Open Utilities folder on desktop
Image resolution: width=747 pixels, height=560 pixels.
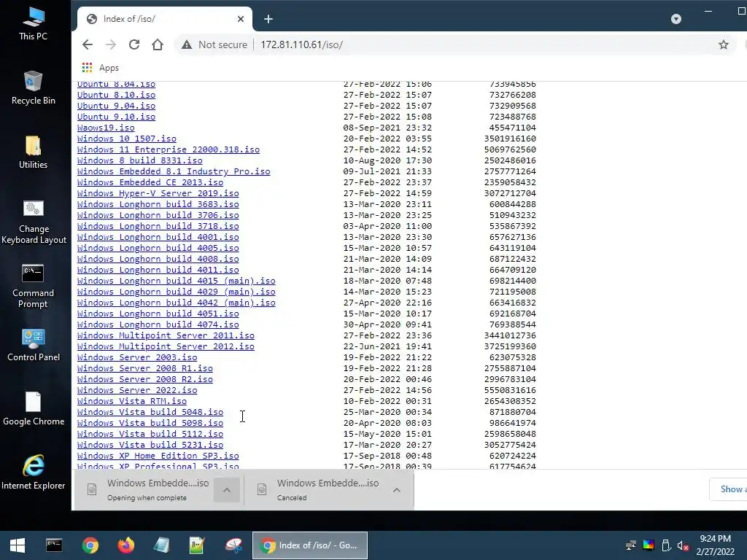point(34,152)
